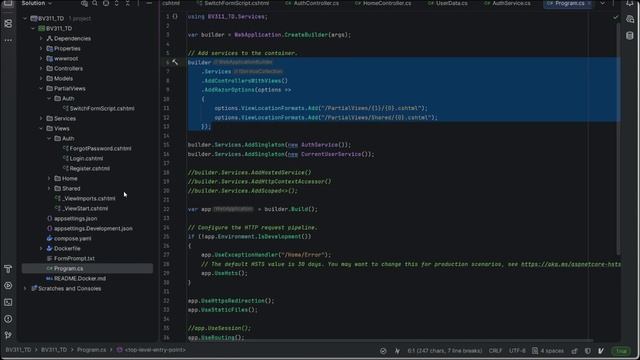Open the CRLF line separator selector
The height and width of the screenshot is (360, 640).
tap(496, 351)
